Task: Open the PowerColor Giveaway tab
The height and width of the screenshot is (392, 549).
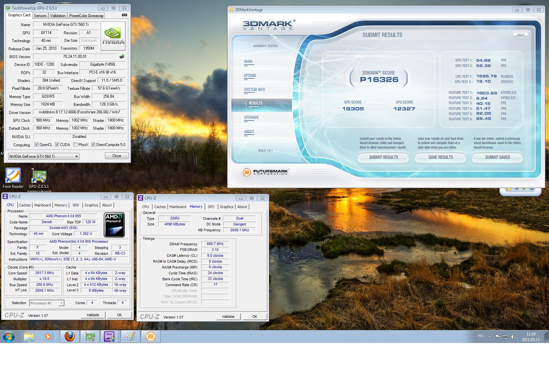Action: click(86, 16)
